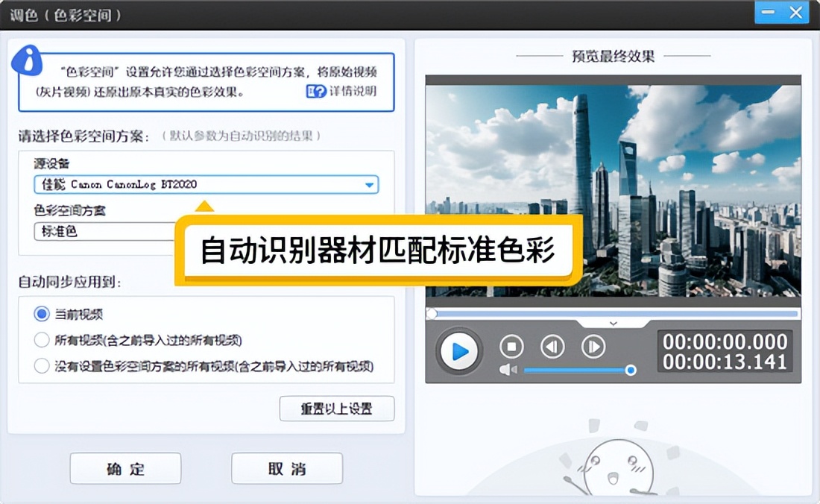
Task: Step forward one frame in preview
Action: 593,347
